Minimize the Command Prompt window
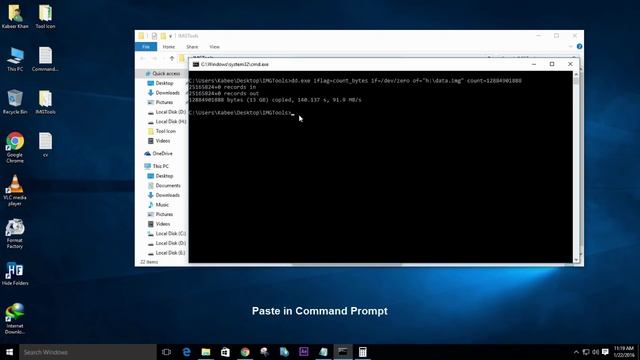 point(534,64)
